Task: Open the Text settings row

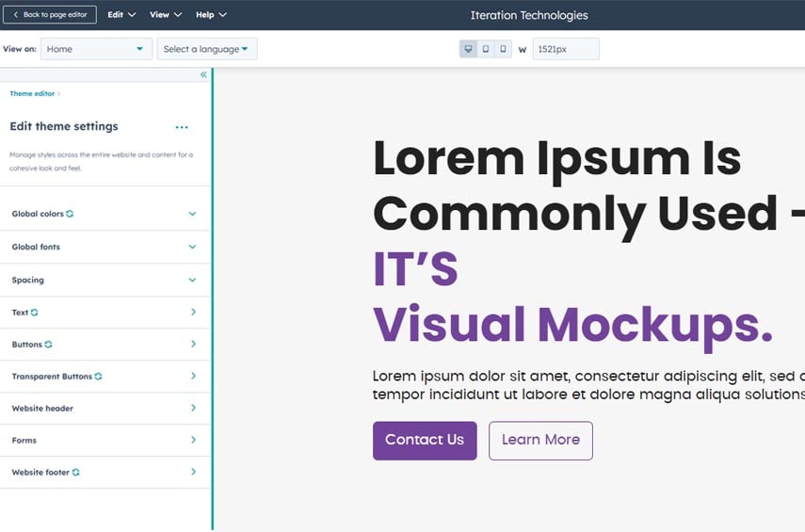Action: click(x=105, y=313)
